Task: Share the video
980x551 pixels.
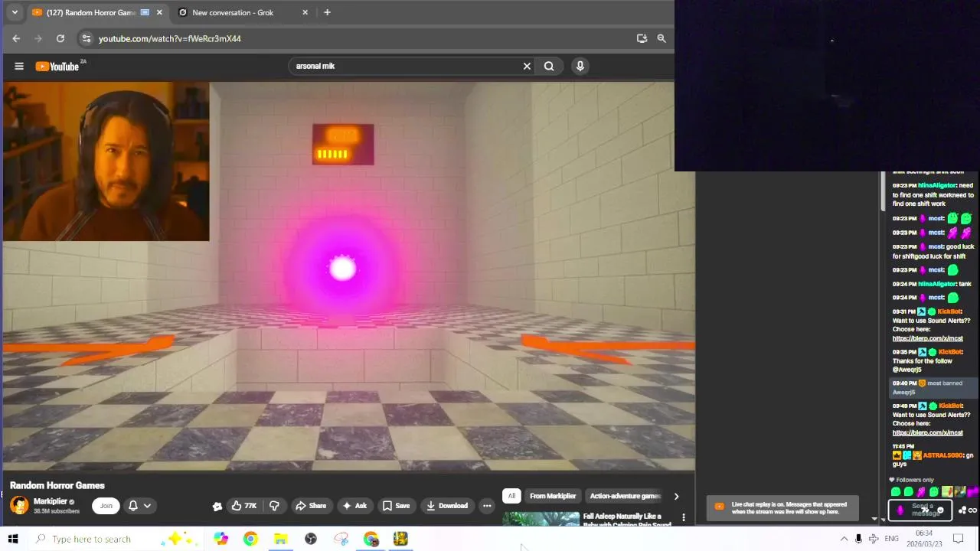Action: click(x=311, y=505)
